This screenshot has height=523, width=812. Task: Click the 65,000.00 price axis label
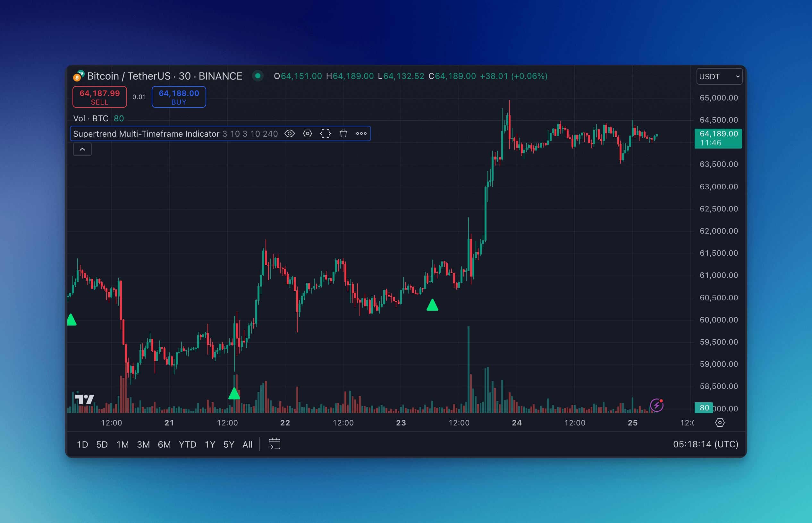[719, 98]
